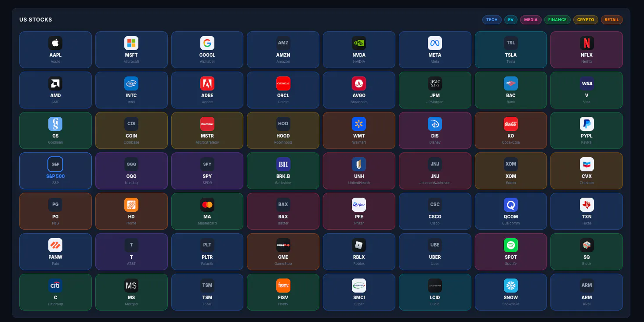Click the UnitedHealth logo icon
Viewport: 644px width, 322px height.
click(359, 164)
